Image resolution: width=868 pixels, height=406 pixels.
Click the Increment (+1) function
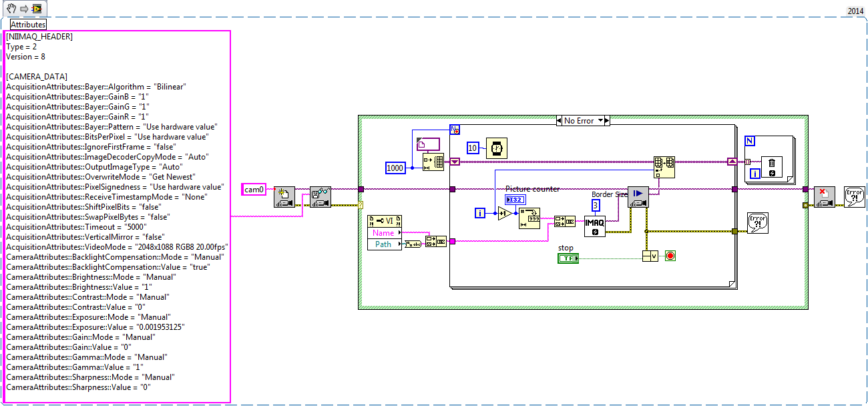click(504, 213)
